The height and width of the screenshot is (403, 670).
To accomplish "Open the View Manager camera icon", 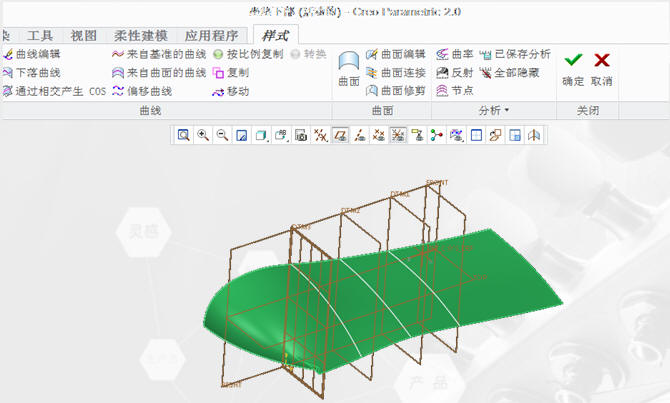I will click(301, 135).
